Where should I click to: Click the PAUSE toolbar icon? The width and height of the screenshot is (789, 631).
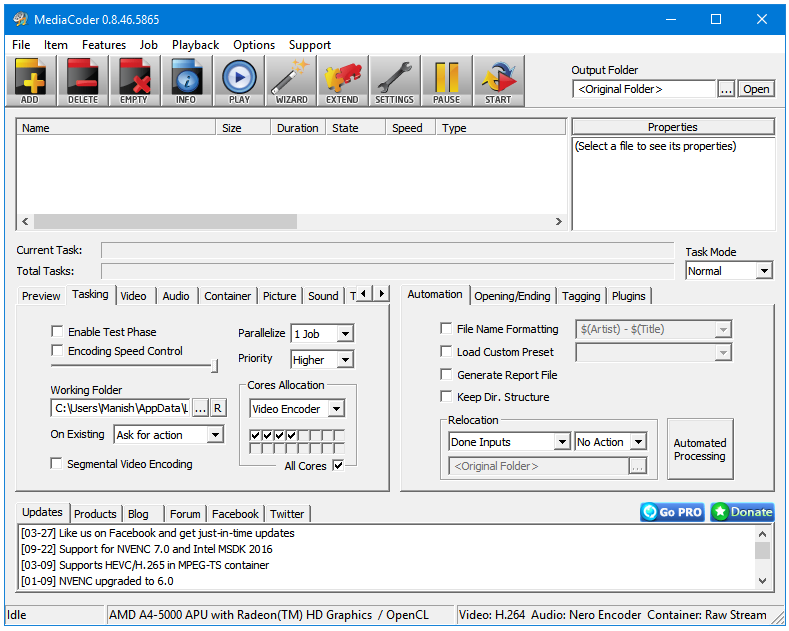[x=447, y=81]
